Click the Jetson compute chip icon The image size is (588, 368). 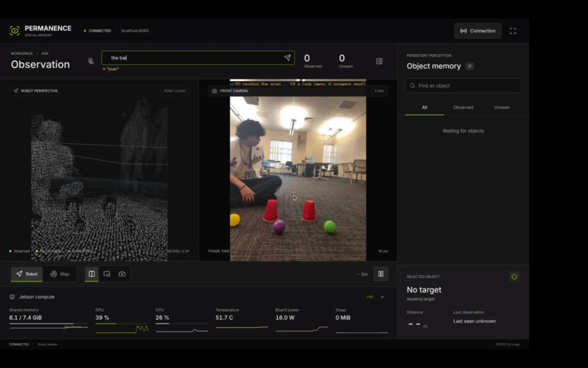tap(12, 296)
